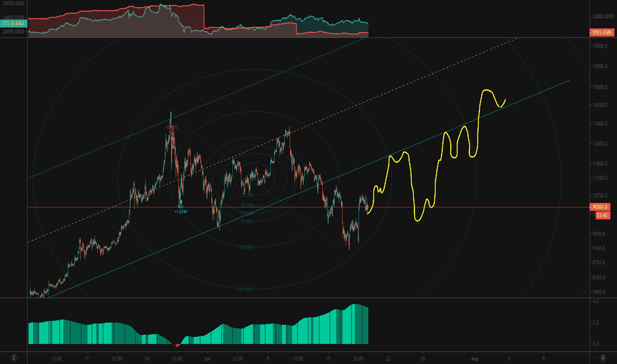This screenshot has height=364, width=617.
Task: Click the 22 date on time axis
Action: click(389, 359)
